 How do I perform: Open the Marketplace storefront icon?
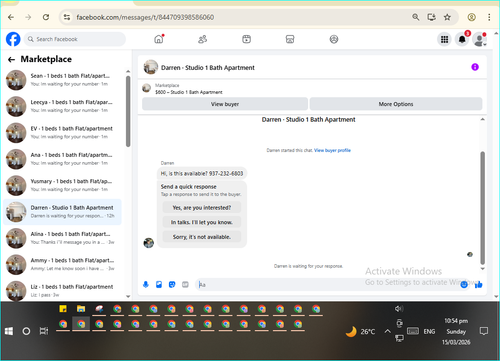pyautogui.click(x=290, y=39)
